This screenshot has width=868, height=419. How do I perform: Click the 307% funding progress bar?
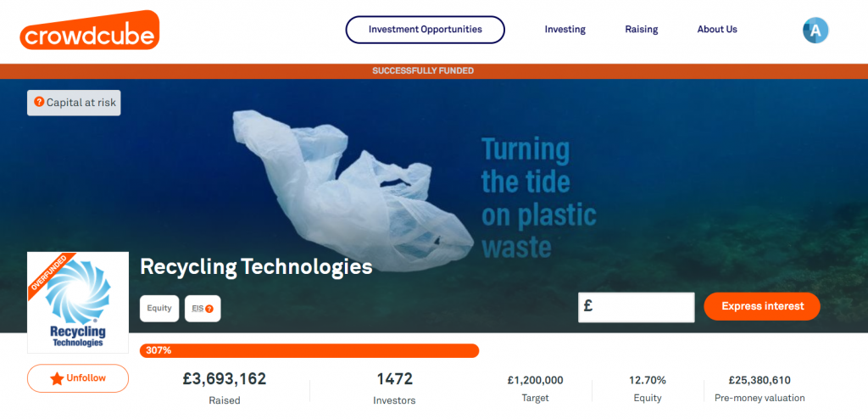point(309,351)
